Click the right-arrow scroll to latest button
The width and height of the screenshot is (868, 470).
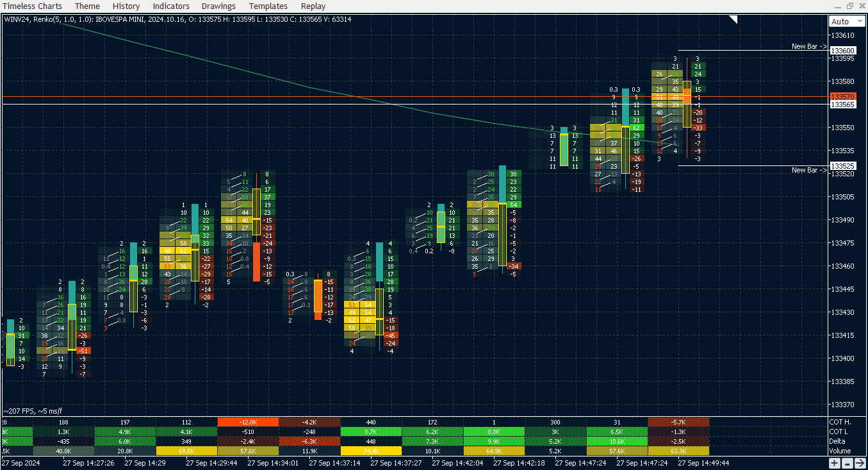[x=860, y=463]
